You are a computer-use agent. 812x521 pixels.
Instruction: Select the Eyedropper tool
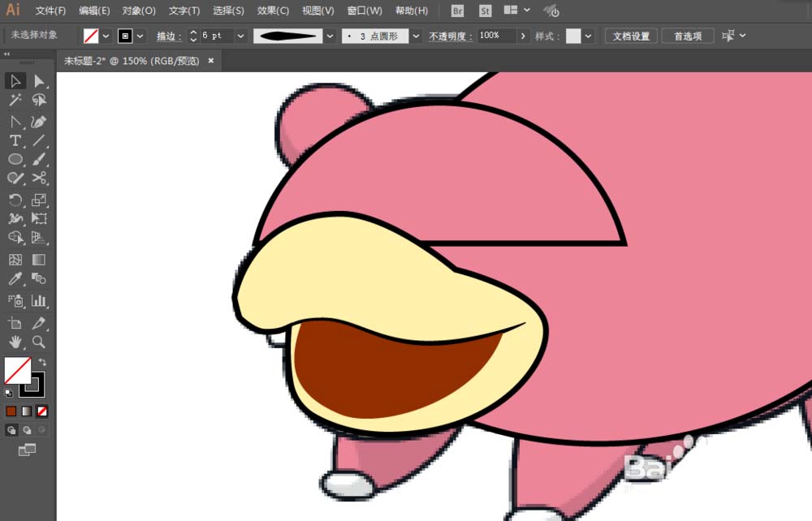pos(15,279)
